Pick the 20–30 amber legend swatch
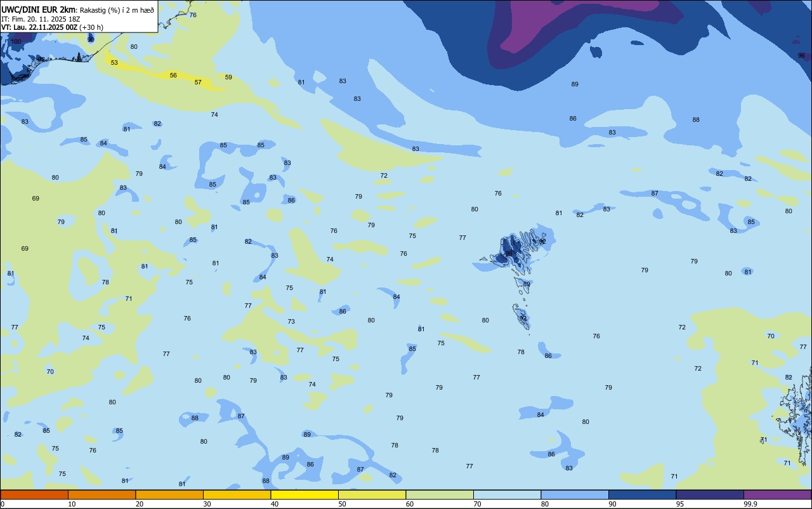812x509 pixels. (x=169, y=494)
